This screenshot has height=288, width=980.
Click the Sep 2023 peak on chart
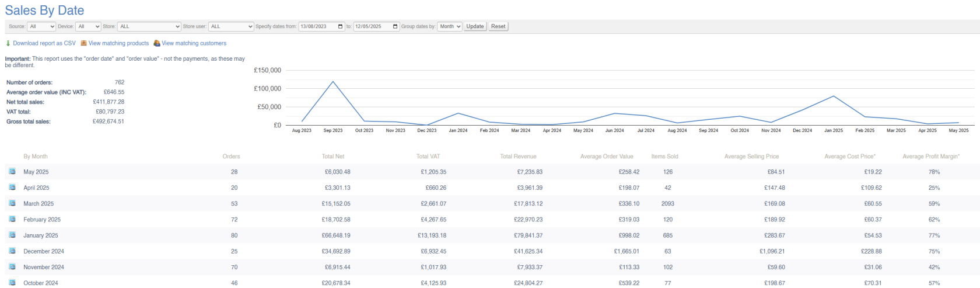coord(333,82)
